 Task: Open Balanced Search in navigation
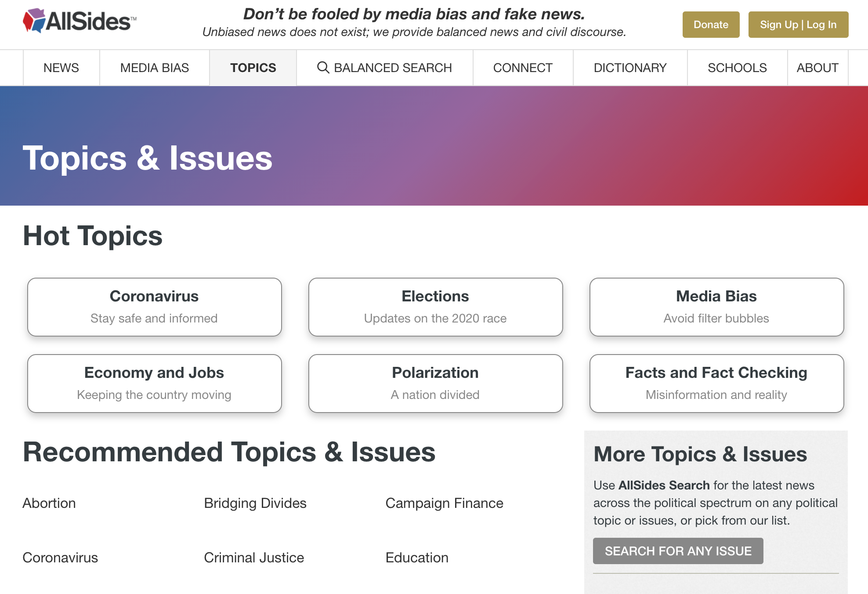tap(384, 68)
